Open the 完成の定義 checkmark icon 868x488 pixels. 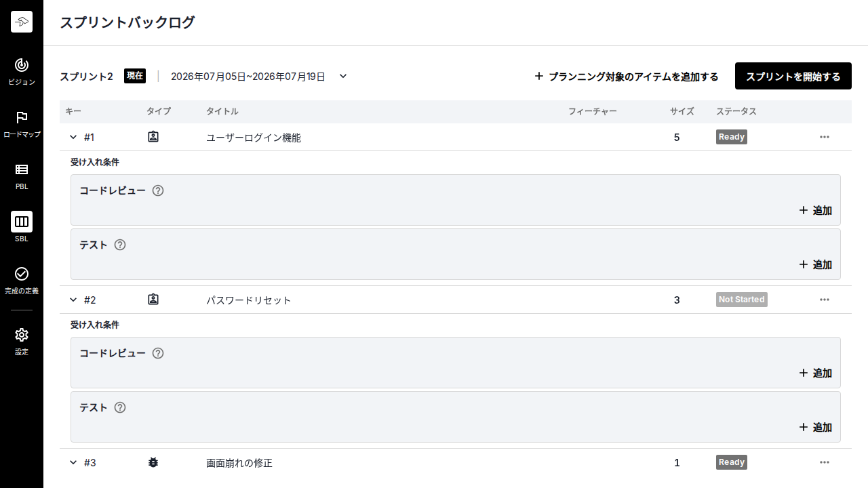tap(22, 274)
